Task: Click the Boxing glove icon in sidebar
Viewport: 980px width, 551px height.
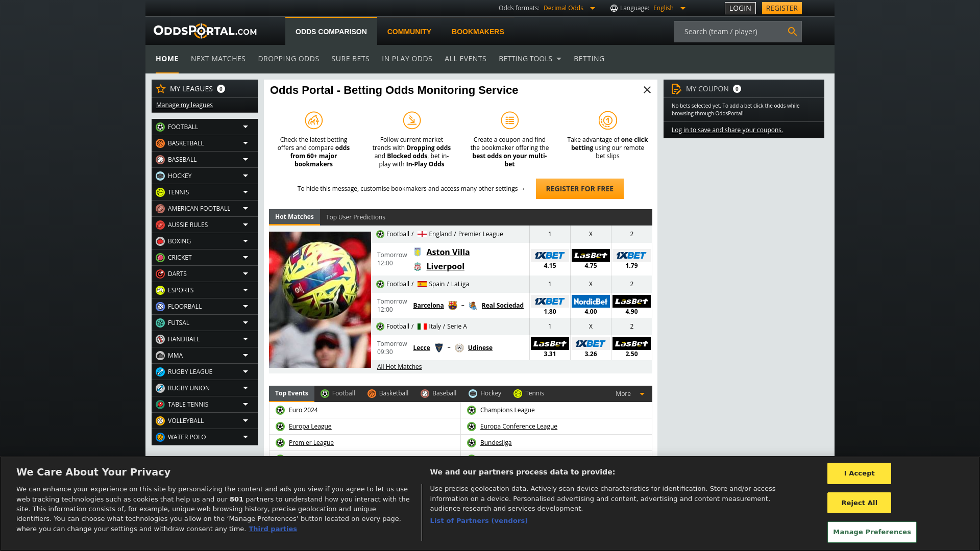Action: point(160,241)
